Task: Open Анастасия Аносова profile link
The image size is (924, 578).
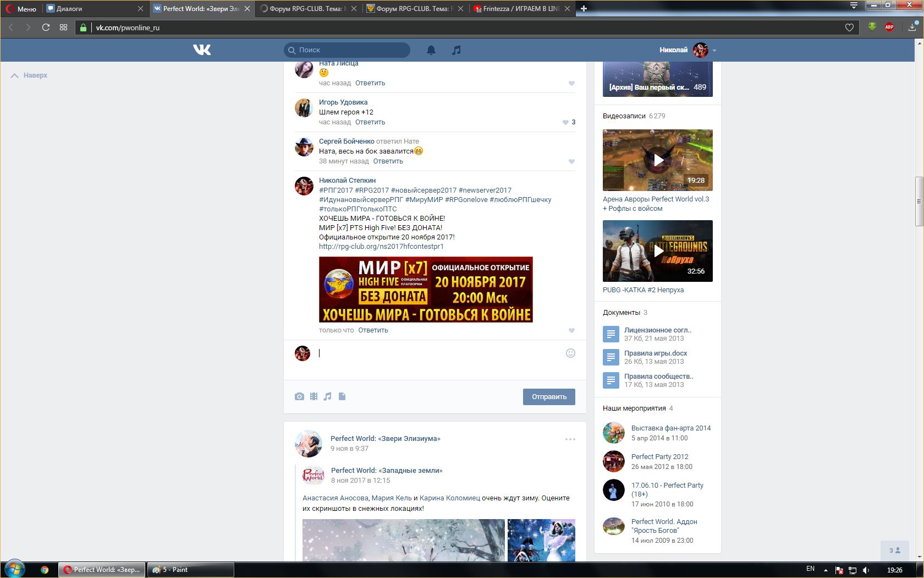Action: pyautogui.click(x=335, y=498)
